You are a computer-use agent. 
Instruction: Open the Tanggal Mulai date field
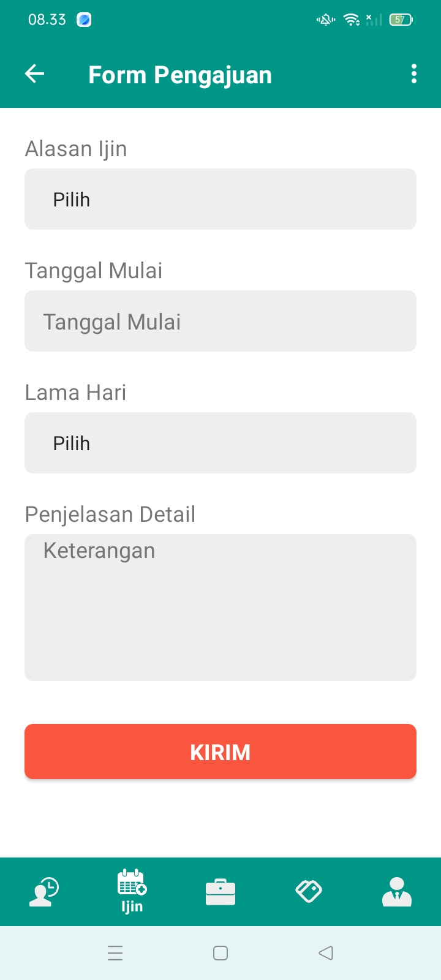pyautogui.click(x=221, y=321)
